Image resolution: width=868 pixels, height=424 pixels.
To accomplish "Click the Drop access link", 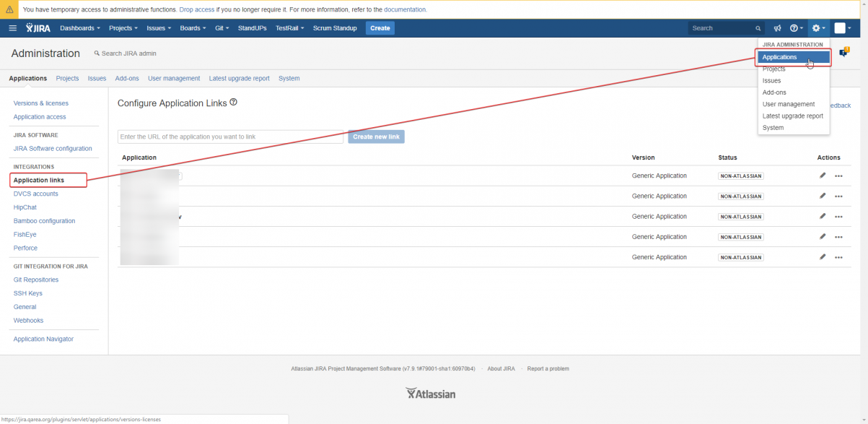I will (x=197, y=9).
